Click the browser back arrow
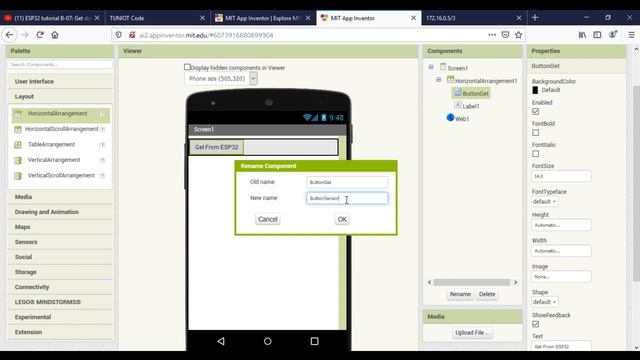This screenshot has width=640, height=360. pos(9,35)
